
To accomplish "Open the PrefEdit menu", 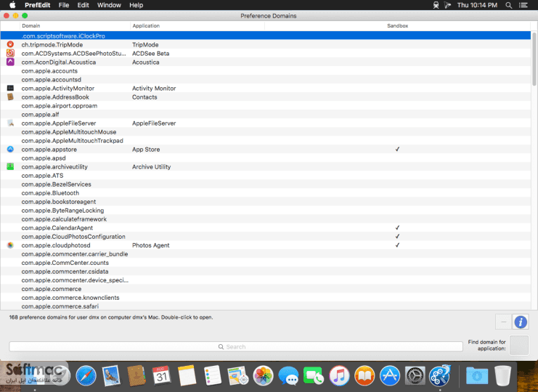I will pos(38,5).
